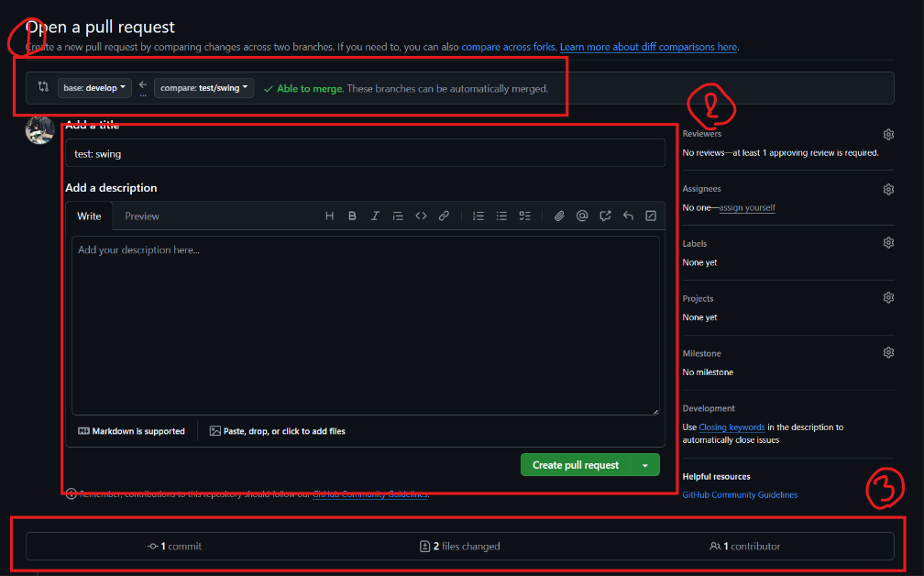Open Assignees settings gear
The width and height of the screenshot is (924, 576).
coord(888,189)
